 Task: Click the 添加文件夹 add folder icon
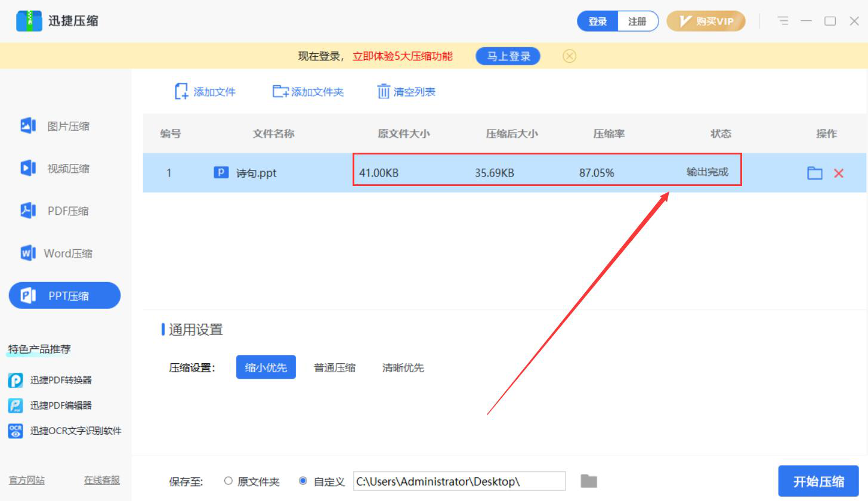280,91
